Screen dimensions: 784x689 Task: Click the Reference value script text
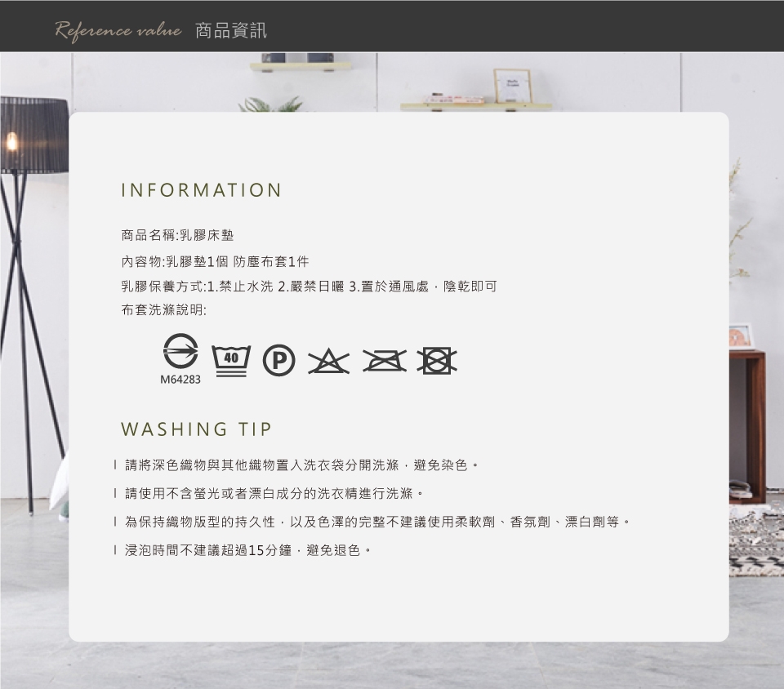coord(118,31)
